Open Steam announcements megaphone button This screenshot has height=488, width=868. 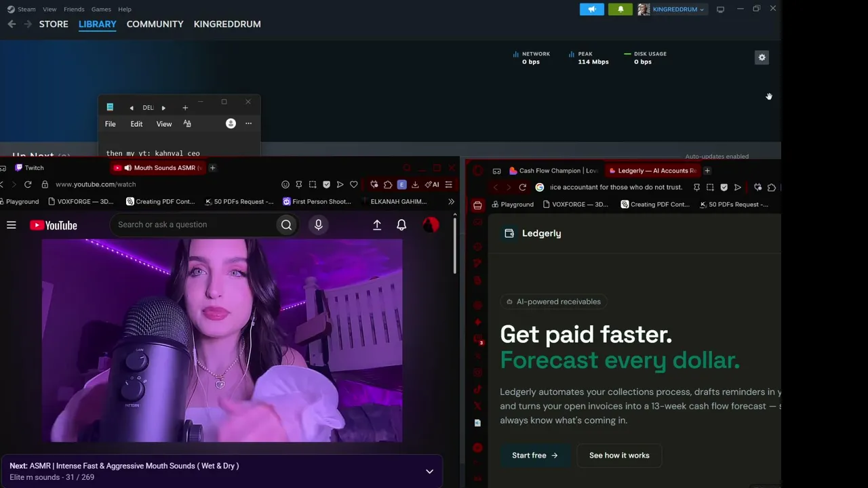[592, 9]
